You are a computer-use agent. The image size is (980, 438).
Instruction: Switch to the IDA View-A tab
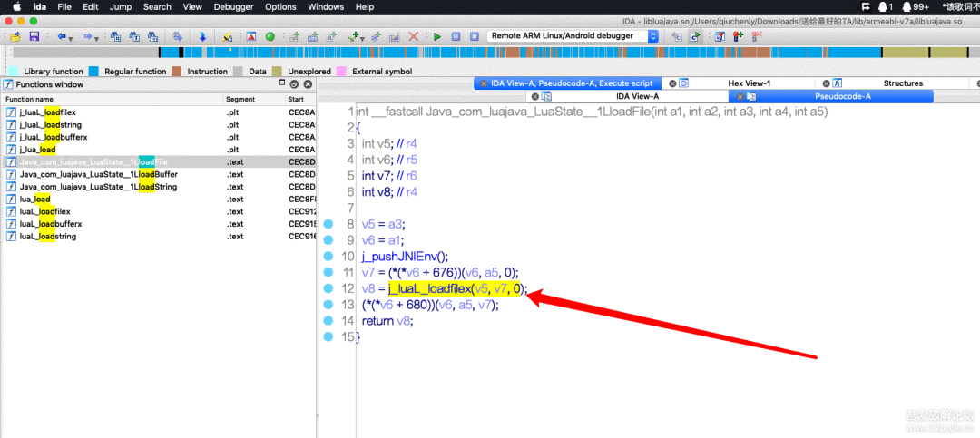point(637,96)
